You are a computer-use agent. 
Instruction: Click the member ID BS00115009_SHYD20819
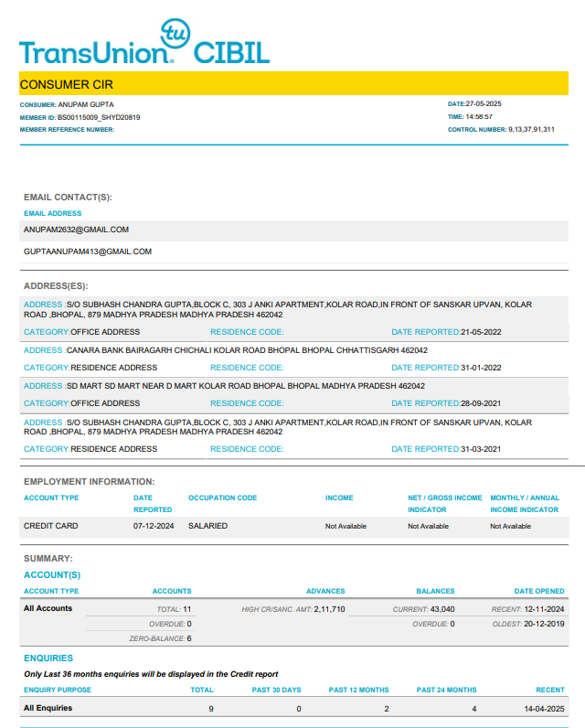click(x=99, y=117)
